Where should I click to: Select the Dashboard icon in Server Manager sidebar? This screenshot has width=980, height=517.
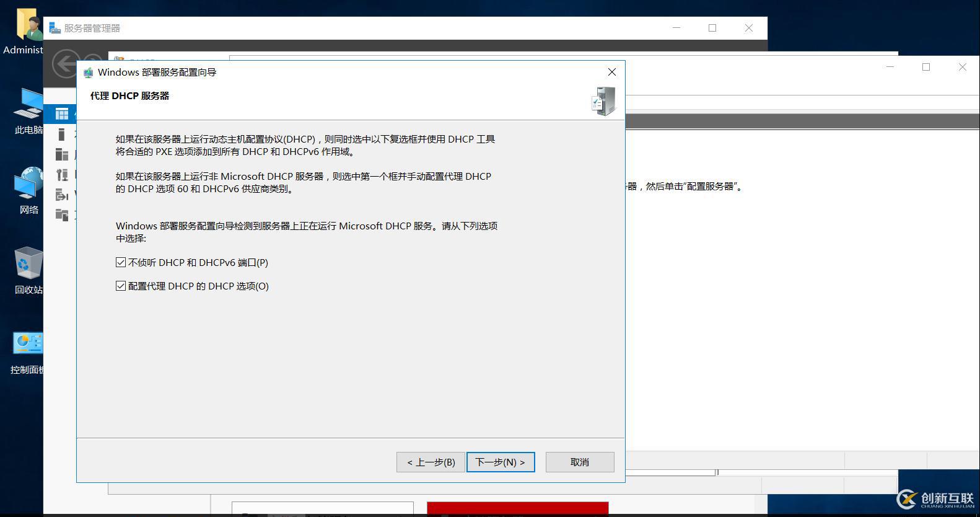(x=62, y=113)
